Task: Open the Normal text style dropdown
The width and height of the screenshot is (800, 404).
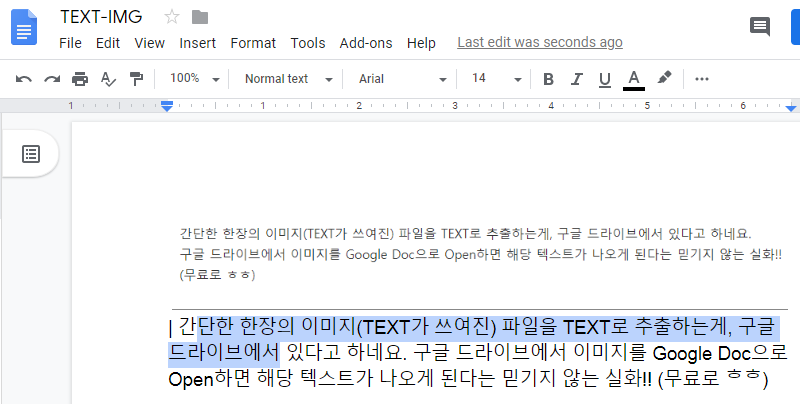Action: tap(288, 79)
